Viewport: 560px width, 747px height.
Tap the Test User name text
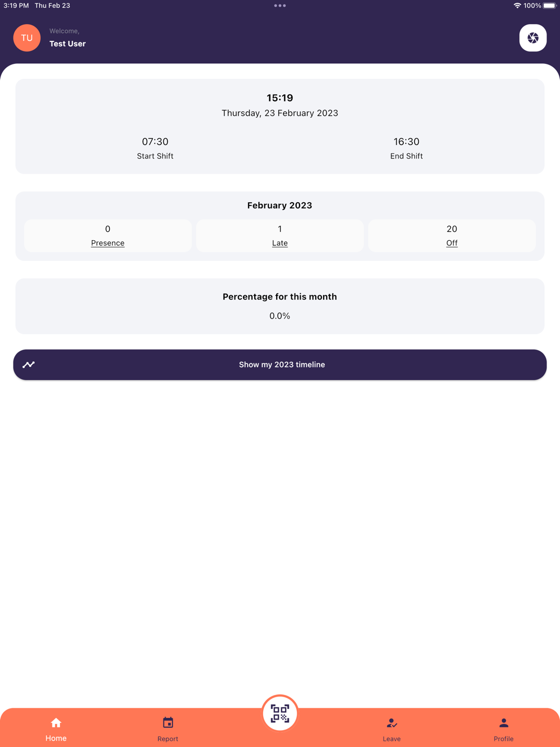click(x=68, y=44)
